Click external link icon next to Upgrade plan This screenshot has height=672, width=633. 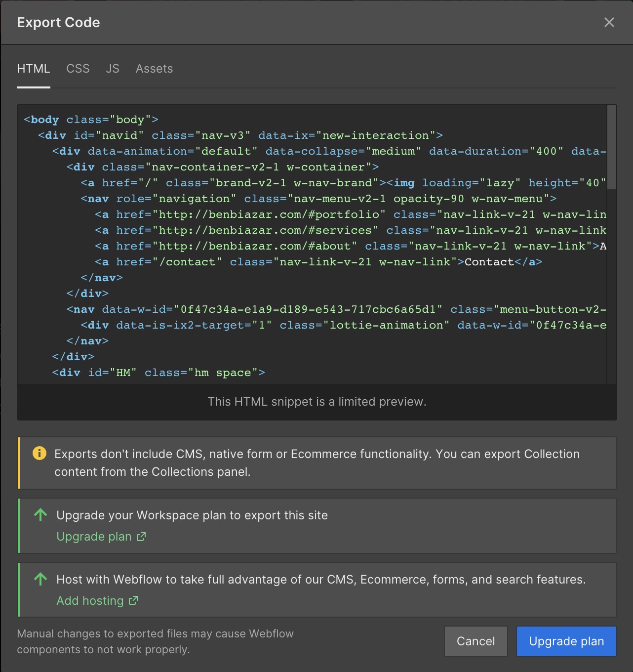[141, 537]
